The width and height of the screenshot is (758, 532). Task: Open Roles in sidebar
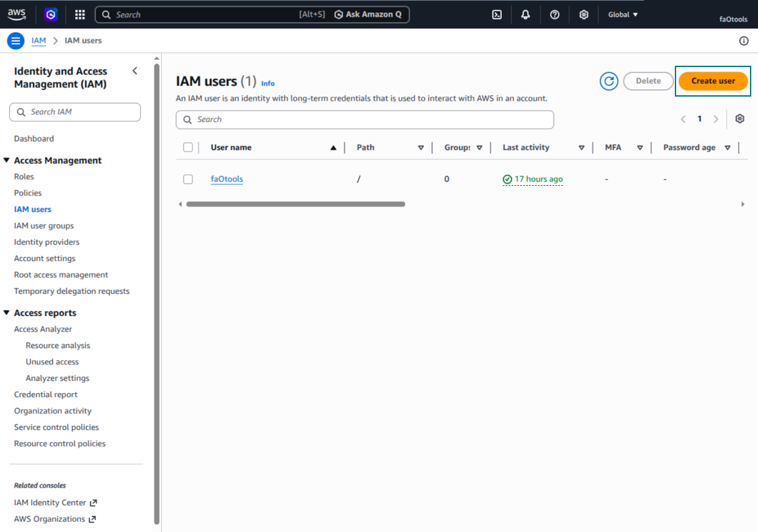23,176
